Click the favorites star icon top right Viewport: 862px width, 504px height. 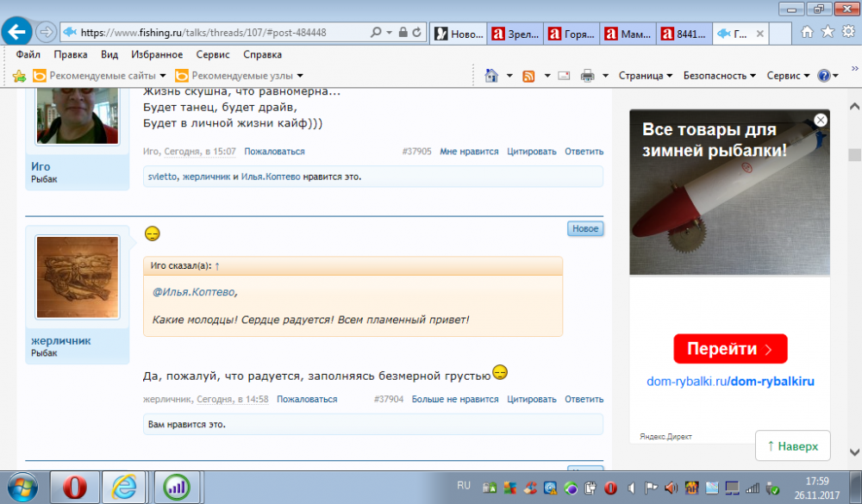[828, 32]
